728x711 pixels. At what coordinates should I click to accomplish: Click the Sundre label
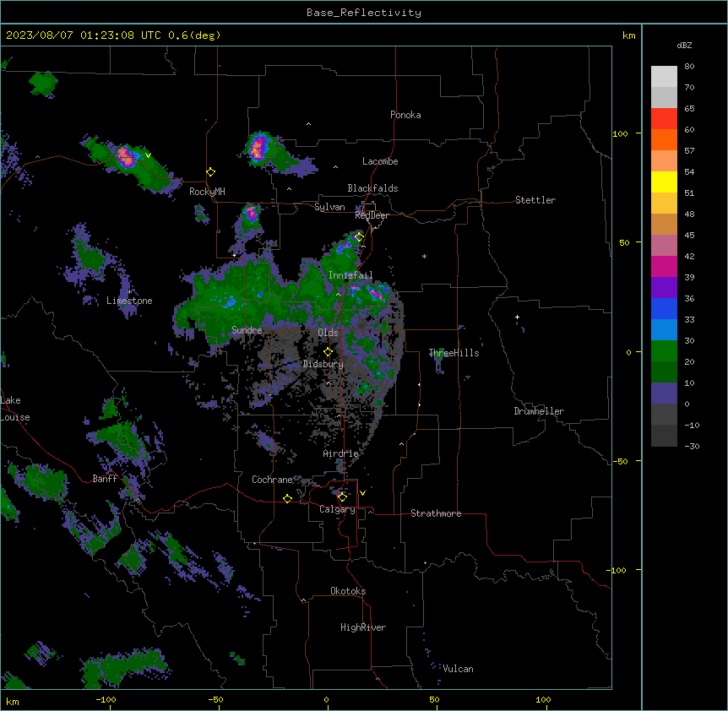pyautogui.click(x=247, y=330)
